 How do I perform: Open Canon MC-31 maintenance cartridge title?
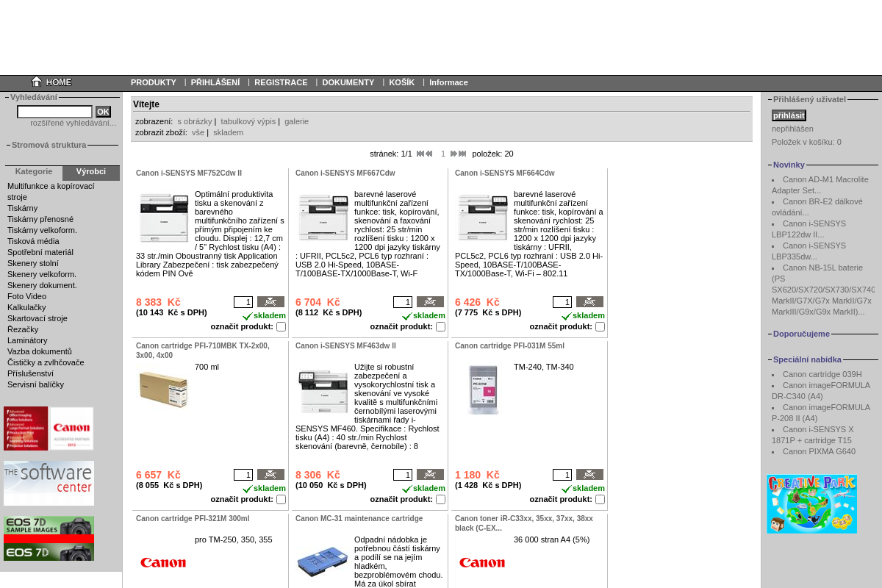point(359,518)
